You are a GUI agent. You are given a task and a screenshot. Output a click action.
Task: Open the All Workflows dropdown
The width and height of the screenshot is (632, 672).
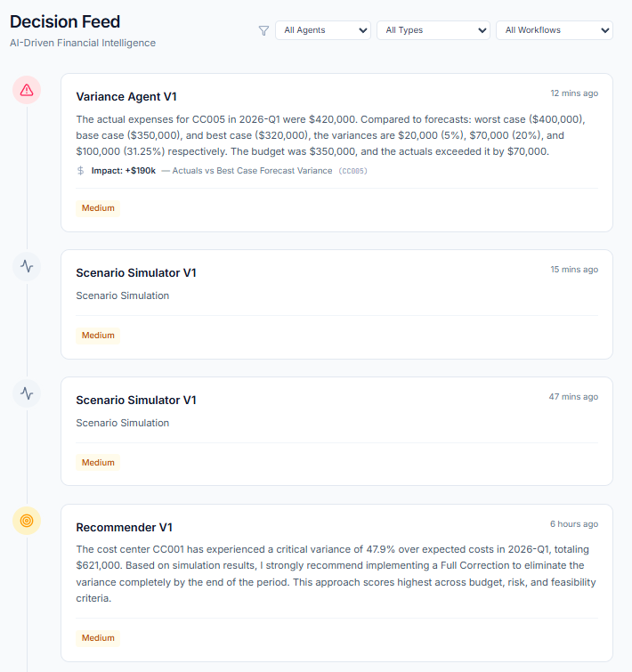click(555, 30)
